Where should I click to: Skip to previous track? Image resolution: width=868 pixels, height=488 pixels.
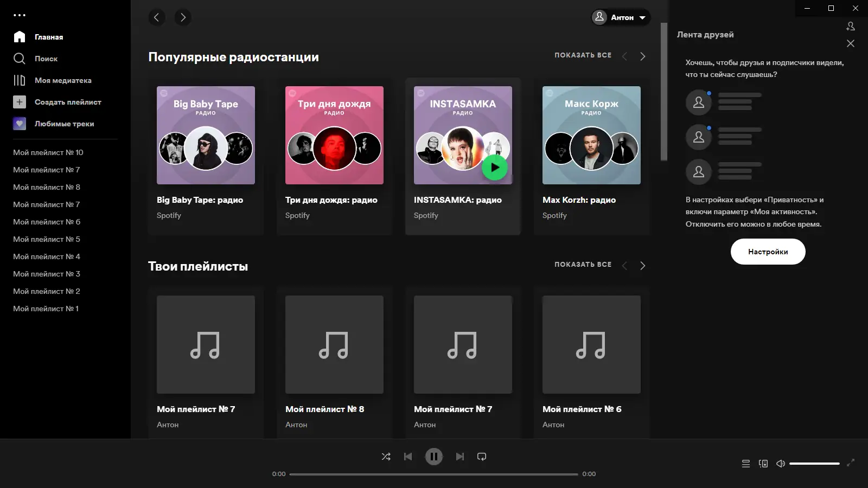(x=408, y=457)
